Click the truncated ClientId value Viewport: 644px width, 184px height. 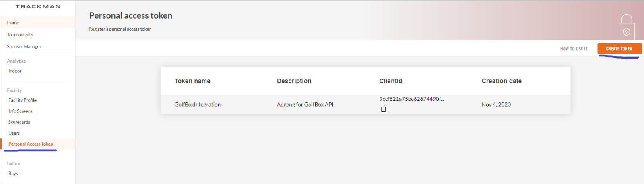[x=411, y=99]
